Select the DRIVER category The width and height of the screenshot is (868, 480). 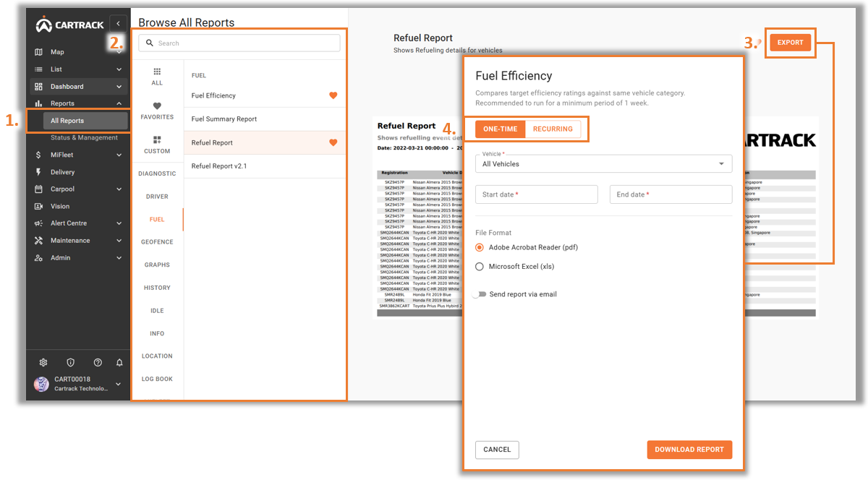(157, 197)
